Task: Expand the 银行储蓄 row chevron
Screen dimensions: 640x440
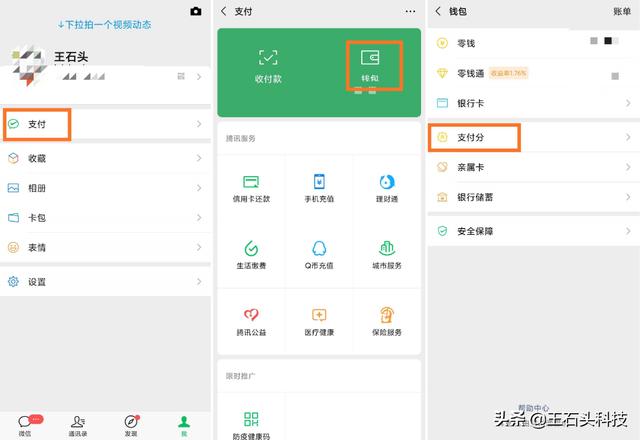Action: 628,197
